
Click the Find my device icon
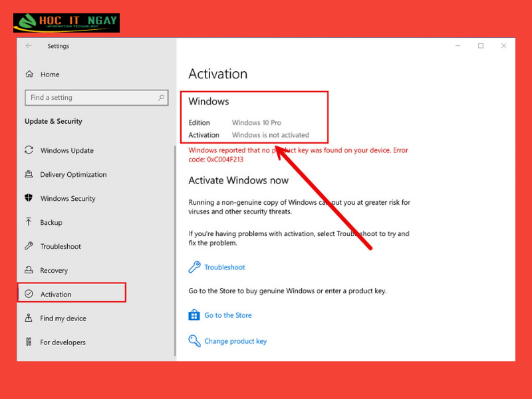point(29,318)
